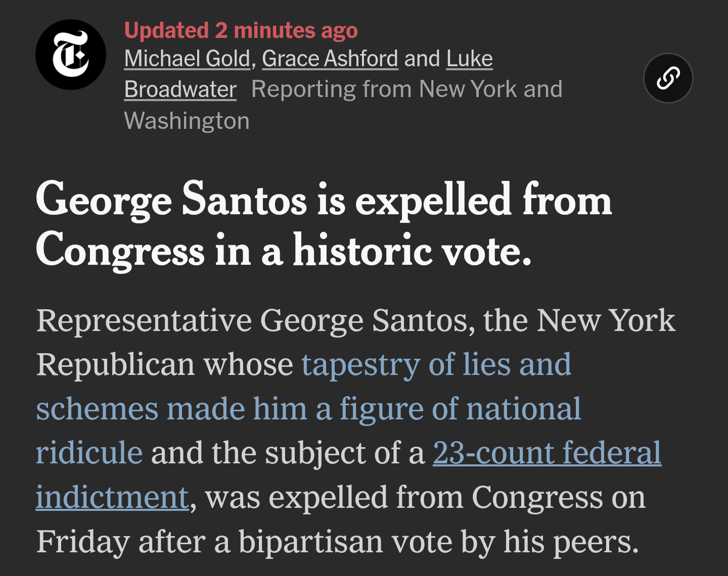Click the "was expelled from Congress on" text
Viewport: 728px width, 576px height.
pyautogui.click(x=425, y=497)
